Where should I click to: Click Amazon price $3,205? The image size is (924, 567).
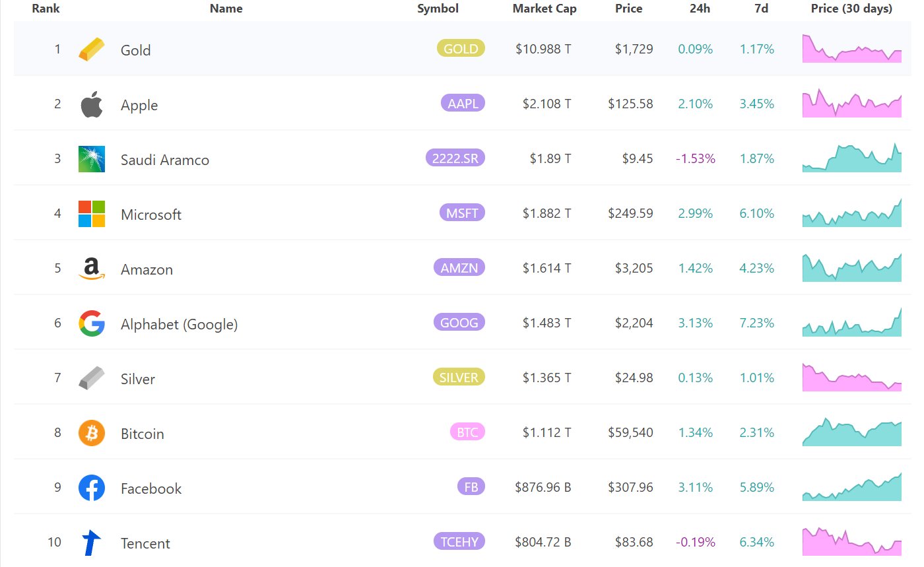634,268
